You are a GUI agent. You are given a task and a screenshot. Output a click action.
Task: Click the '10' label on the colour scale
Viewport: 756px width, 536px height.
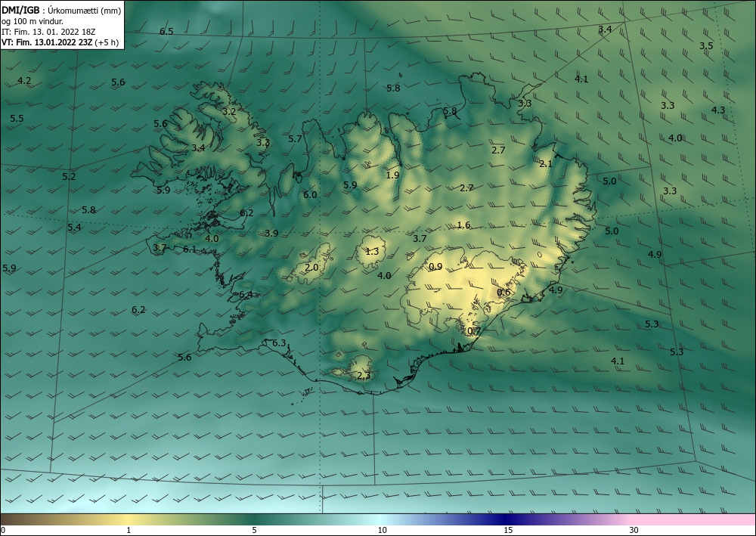click(383, 530)
